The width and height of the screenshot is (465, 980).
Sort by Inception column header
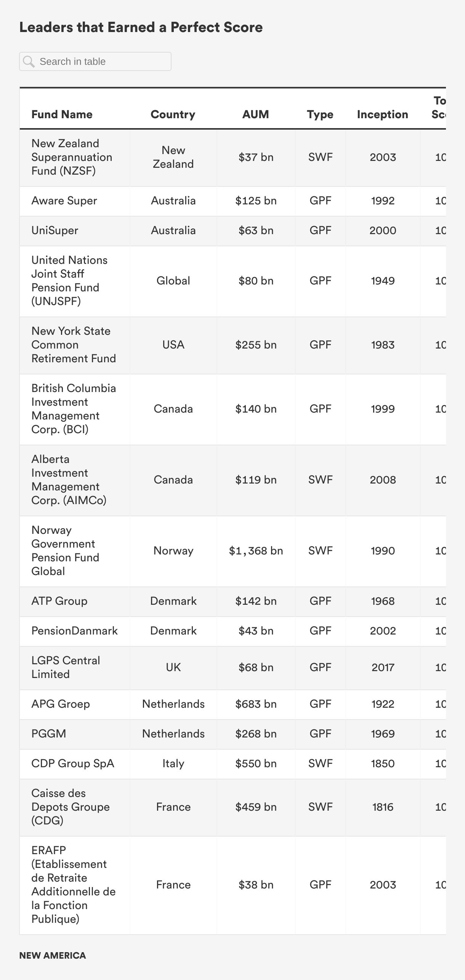(x=382, y=114)
